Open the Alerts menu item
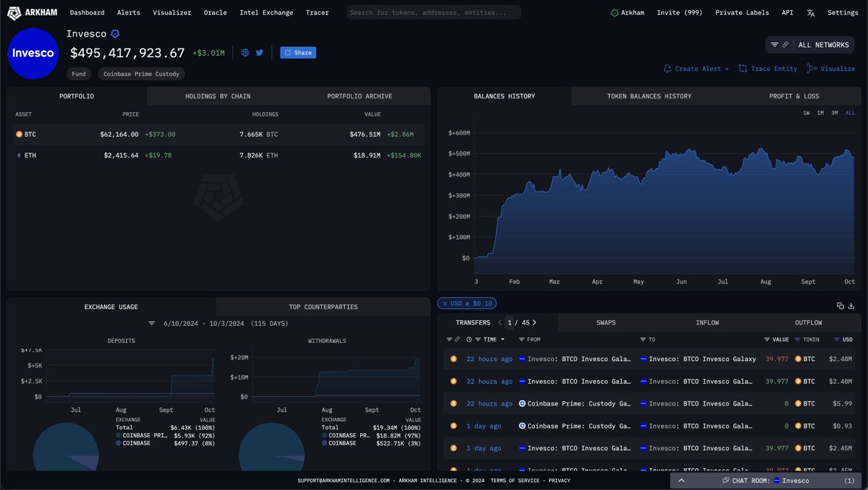 pyautogui.click(x=129, y=13)
